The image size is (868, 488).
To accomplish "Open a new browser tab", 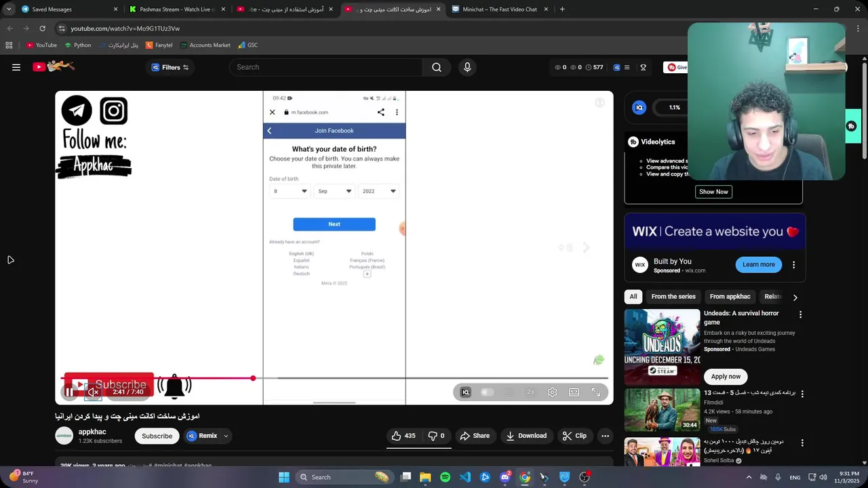I will [x=562, y=9].
